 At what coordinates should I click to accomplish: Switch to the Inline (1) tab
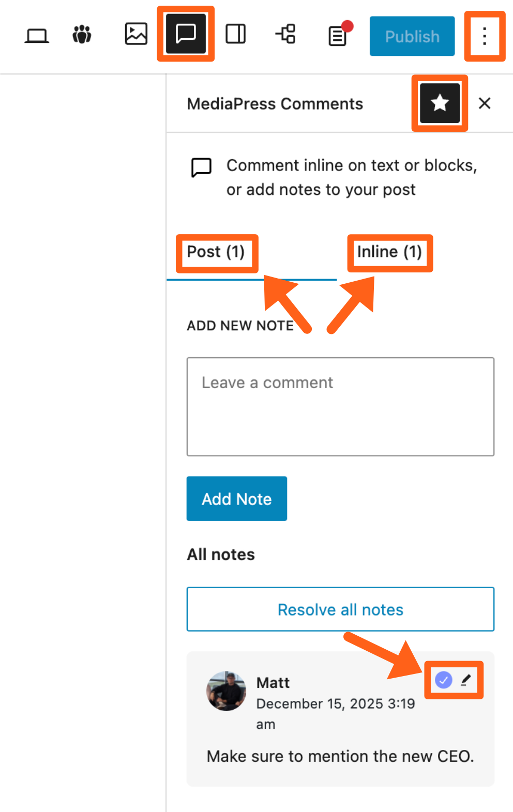(389, 252)
